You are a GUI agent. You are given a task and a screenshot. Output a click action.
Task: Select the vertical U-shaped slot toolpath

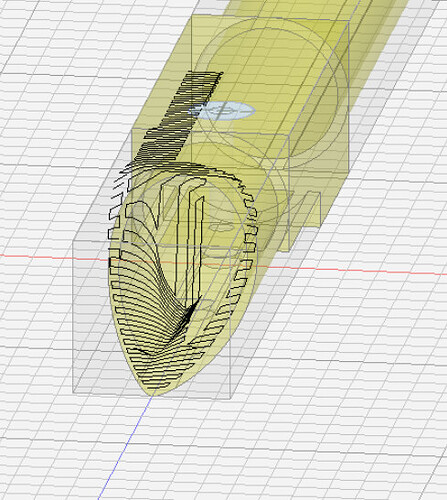pyautogui.click(x=188, y=240)
